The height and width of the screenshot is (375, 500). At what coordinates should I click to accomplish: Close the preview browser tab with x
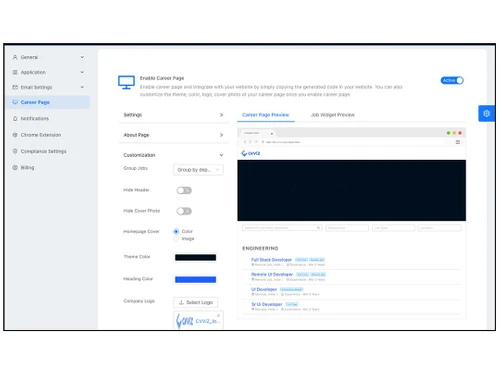[272, 133]
